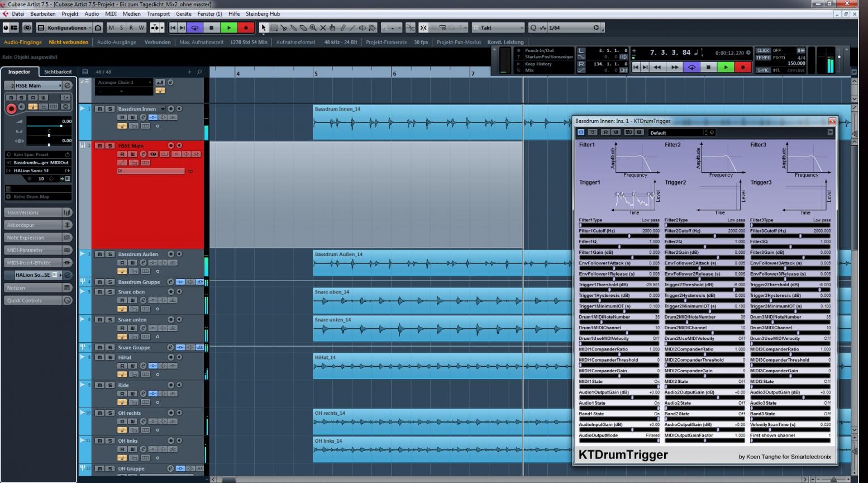Click ruler at bar 6
This screenshot has height=483, width=868.
[x=394, y=73]
